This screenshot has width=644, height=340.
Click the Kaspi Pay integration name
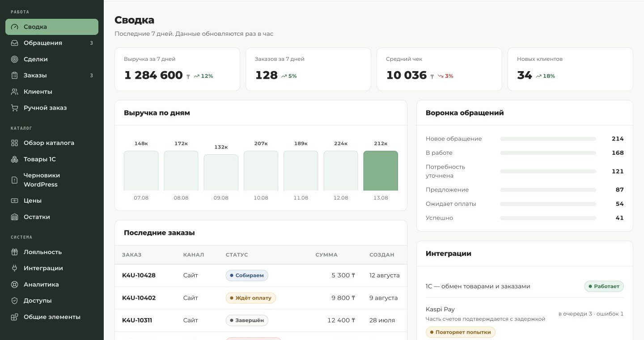click(440, 310)
